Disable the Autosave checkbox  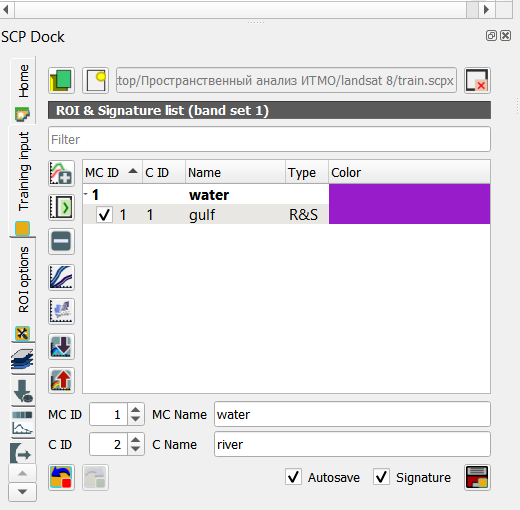pos(294,477)
